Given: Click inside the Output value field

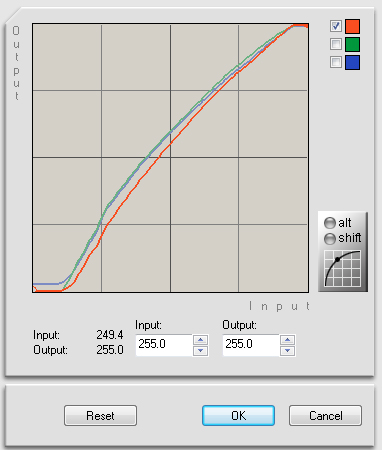Looking at the screenshot, I should click(x=251, y=345).
